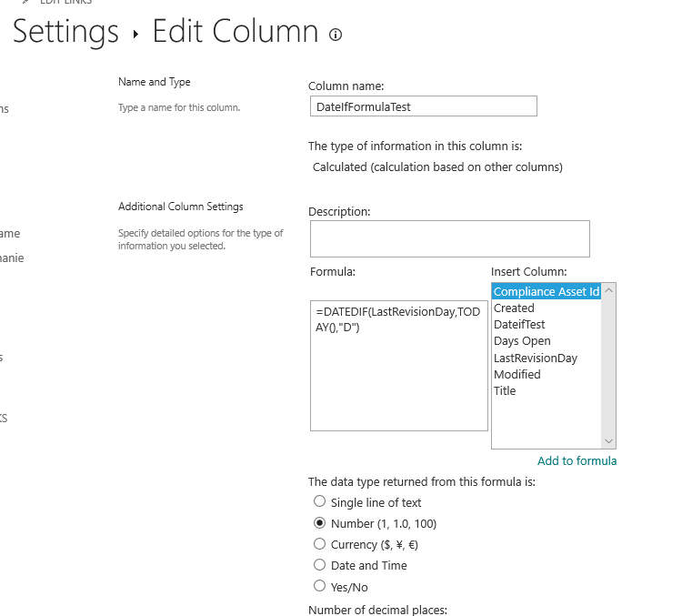Click the Add to formula link
Image resolution: width=692 pixels, height=616 pixels.
[577, 460]
